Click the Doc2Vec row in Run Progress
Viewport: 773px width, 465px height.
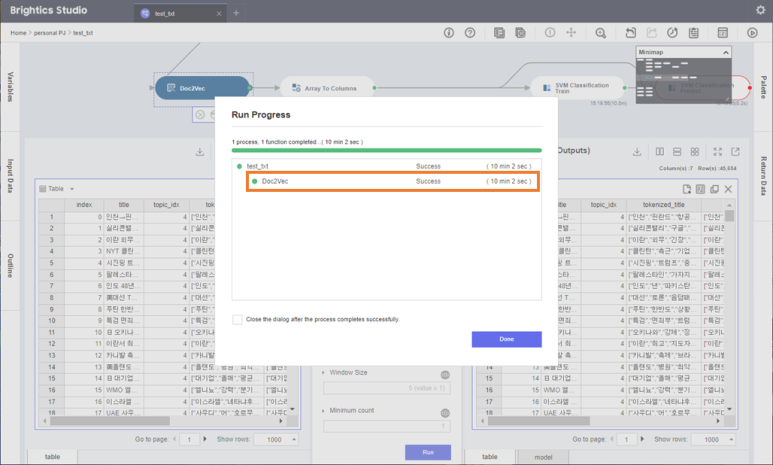[x=392, y=181]
